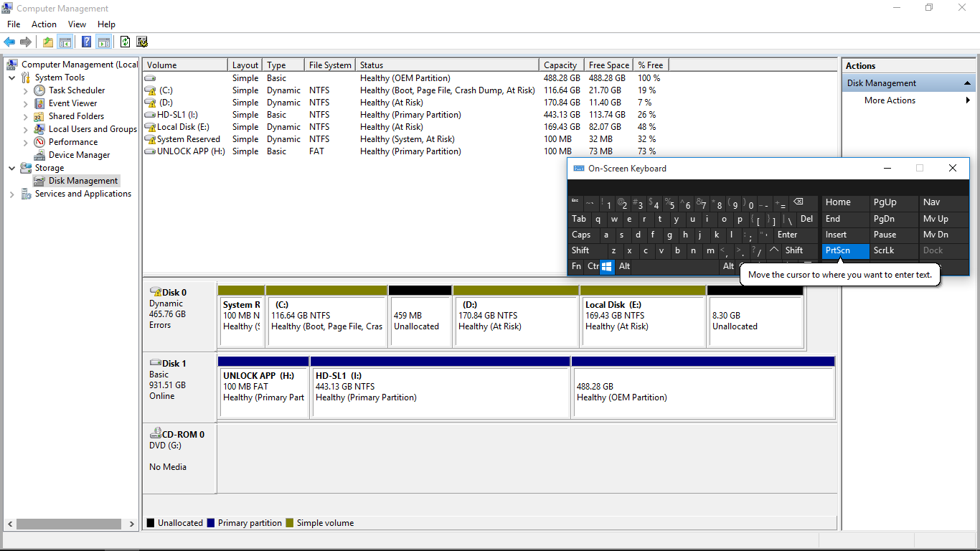Image resolution: width=980 pixels, height=551 pixels.
Task: Expand the Services and Applications node
Action: point(12,194)
